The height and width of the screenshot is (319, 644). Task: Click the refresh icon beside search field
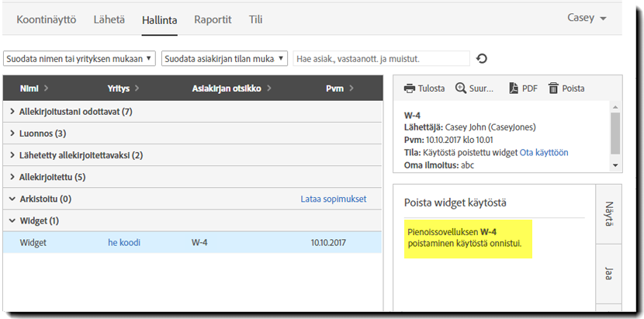point(482,58)
